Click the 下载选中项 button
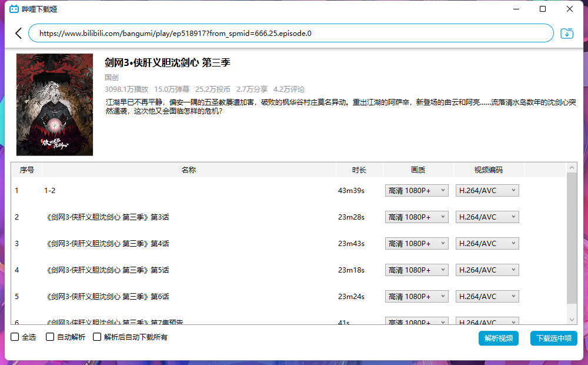588x365 pixels. point(553,339)
